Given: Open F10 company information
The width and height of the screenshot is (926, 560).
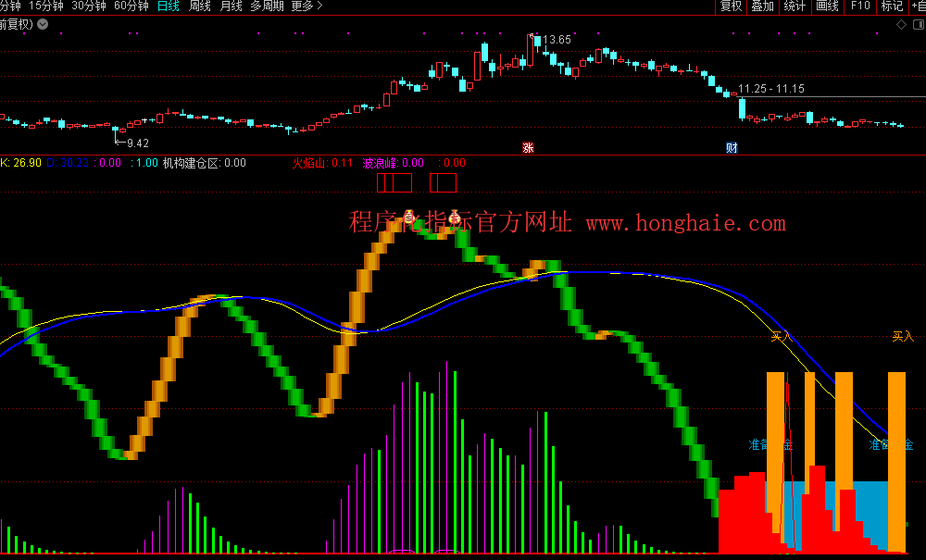Looking at the screenshot, I should tap(860, 6).
